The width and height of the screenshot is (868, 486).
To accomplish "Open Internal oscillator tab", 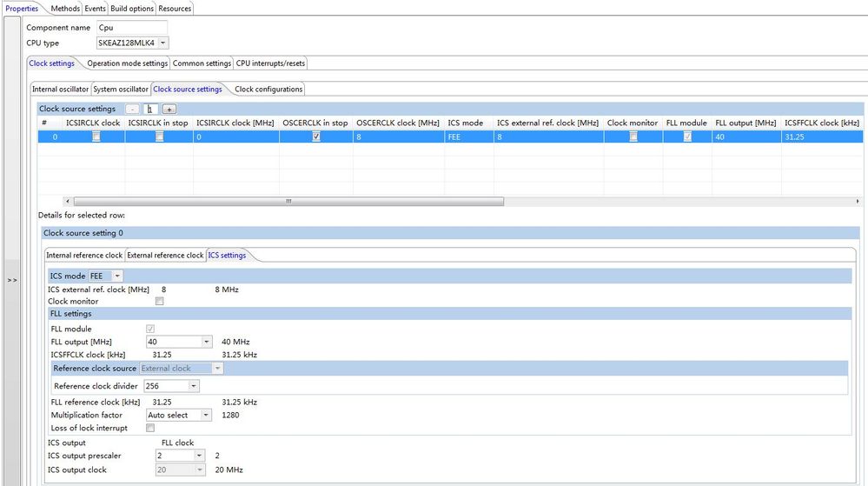I will click(60, 90).
